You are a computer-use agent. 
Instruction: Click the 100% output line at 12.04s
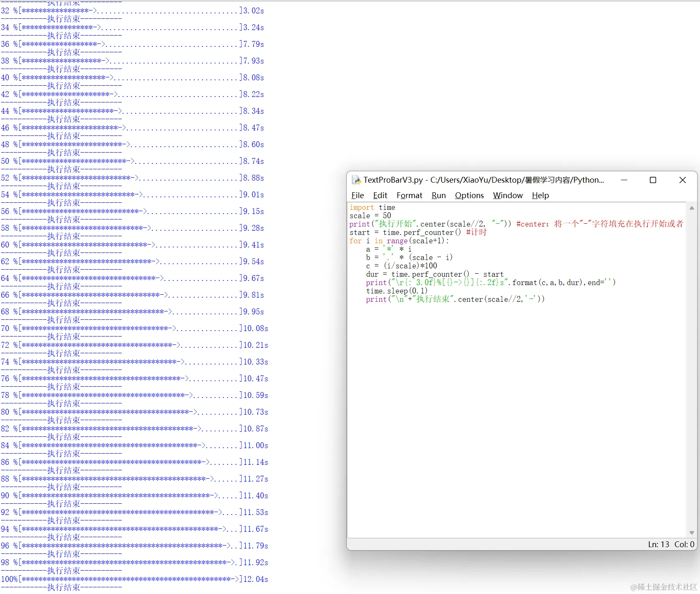pyautogui.click(x=134, y=579)
